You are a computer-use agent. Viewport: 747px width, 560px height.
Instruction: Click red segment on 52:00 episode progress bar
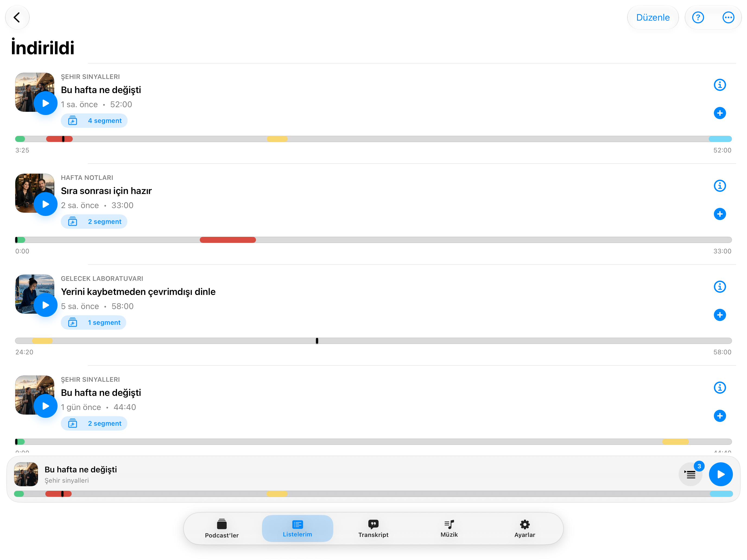point(59,139)
